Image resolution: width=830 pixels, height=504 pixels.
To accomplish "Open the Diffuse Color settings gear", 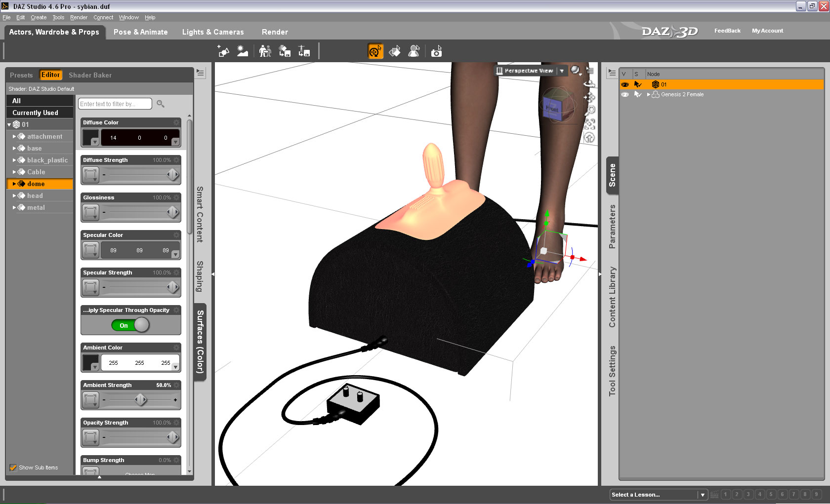I will coord(176,122).
